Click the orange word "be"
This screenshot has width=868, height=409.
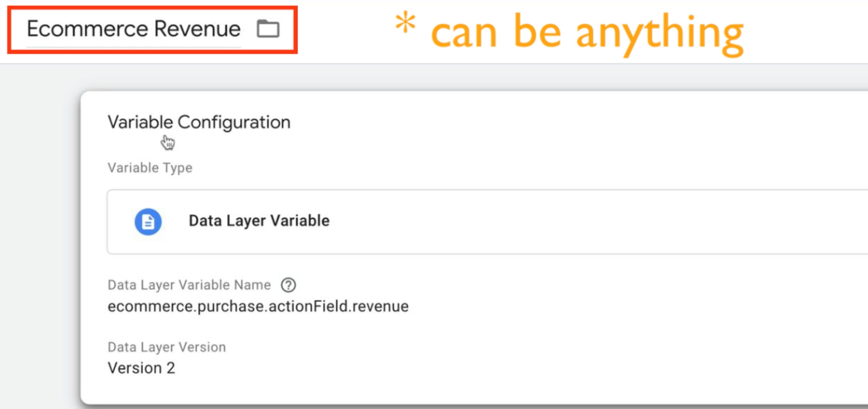[x=537, y=32]
